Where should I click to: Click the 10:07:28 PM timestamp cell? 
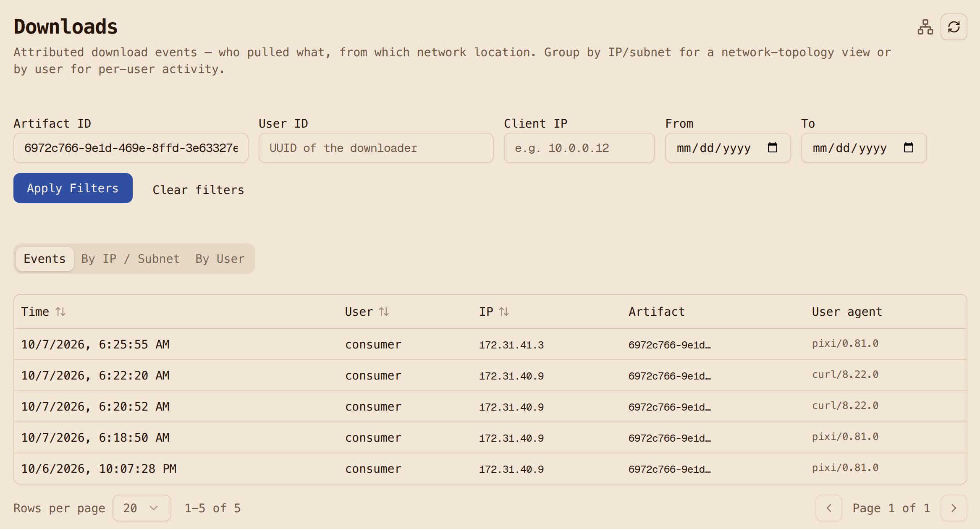99,469
